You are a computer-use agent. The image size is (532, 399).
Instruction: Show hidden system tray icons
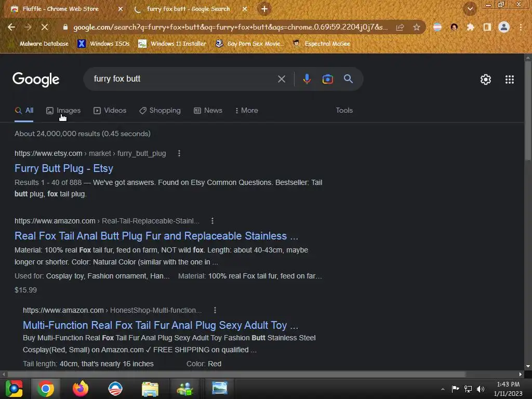point(443,389)
